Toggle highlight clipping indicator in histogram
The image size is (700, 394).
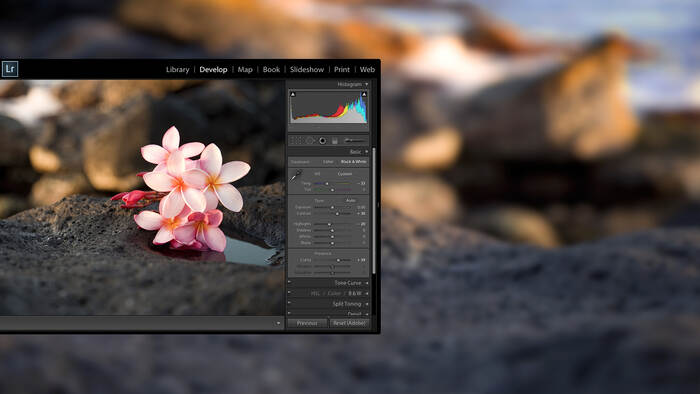coord(364,94)
